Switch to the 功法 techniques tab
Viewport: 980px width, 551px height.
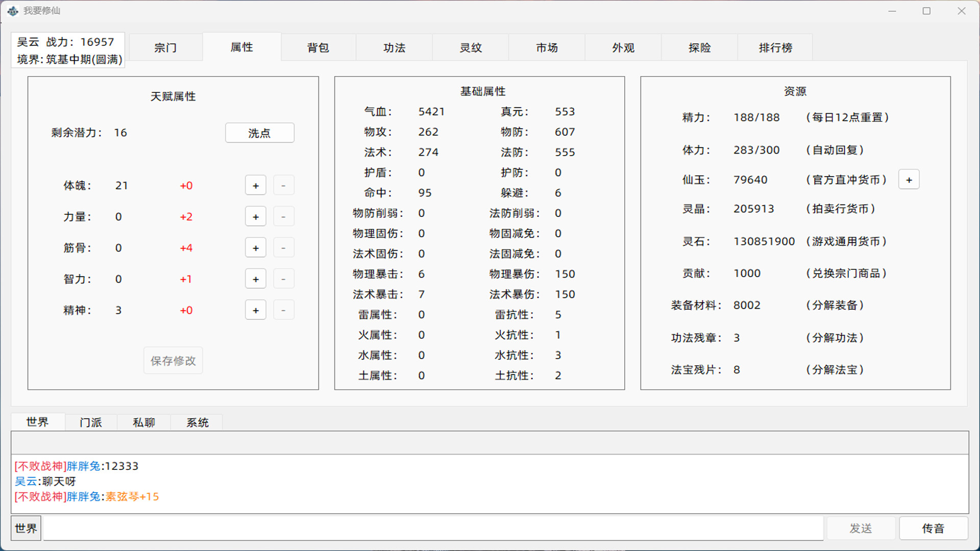[394, 47]
